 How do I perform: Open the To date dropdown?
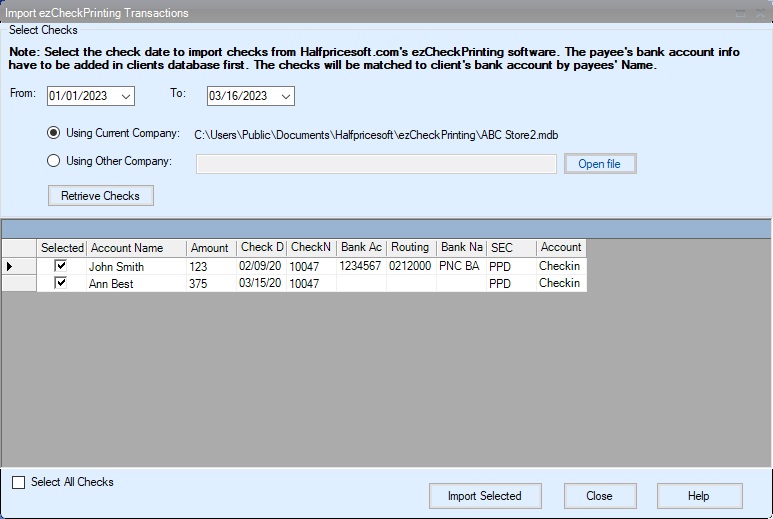[286, 96]
